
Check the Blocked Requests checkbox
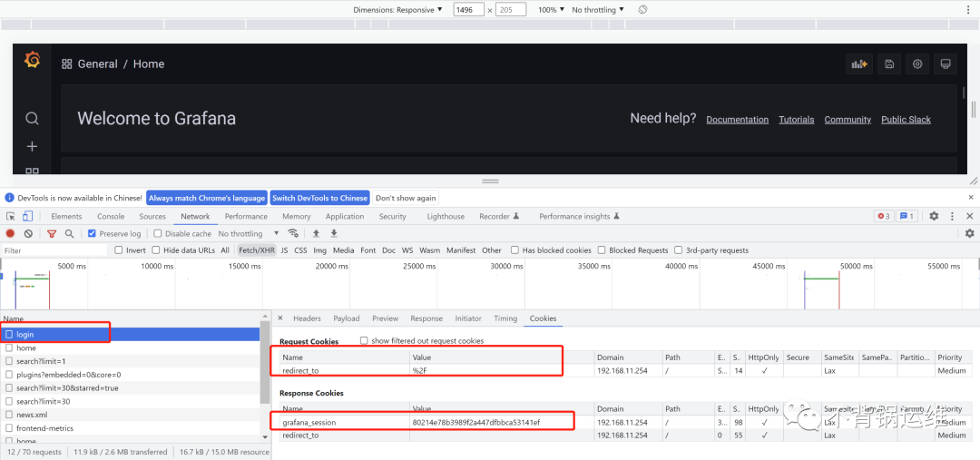tap(602, 250)
